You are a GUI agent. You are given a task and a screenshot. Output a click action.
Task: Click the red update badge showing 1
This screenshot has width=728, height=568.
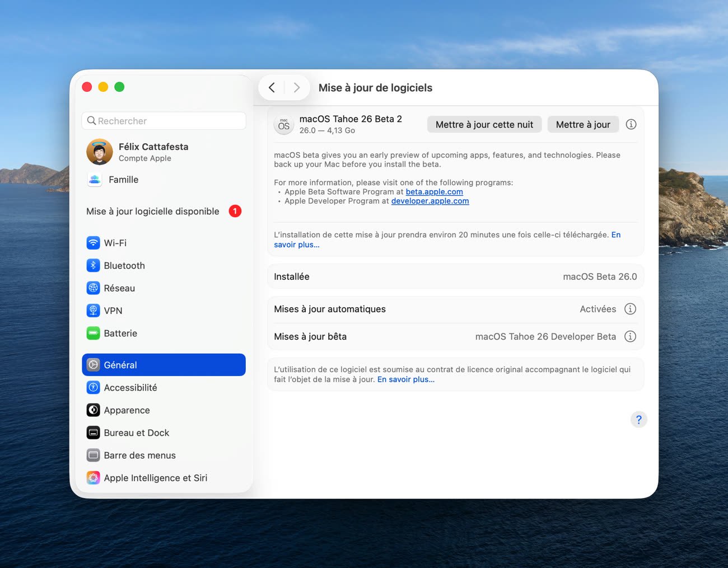click(x=235, y=211)
